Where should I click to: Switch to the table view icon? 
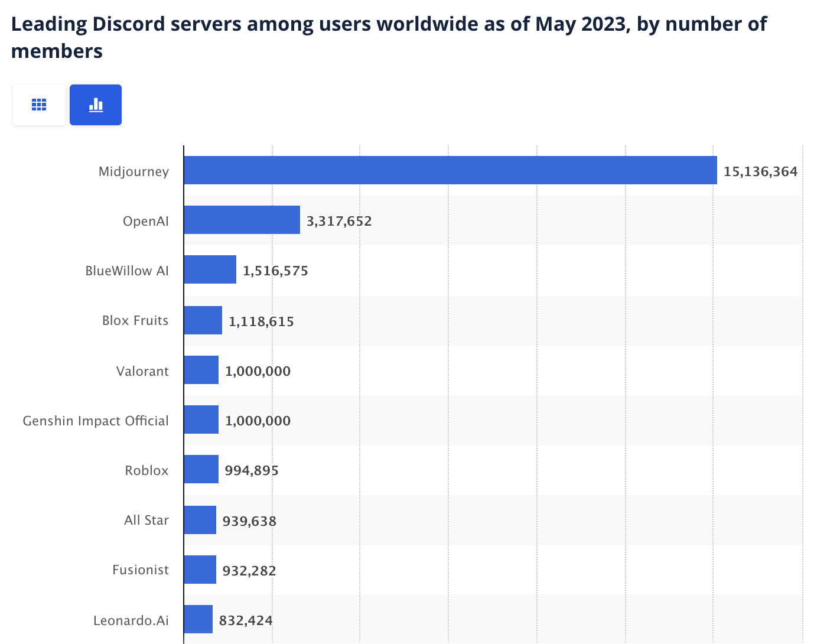coord(39,105)
